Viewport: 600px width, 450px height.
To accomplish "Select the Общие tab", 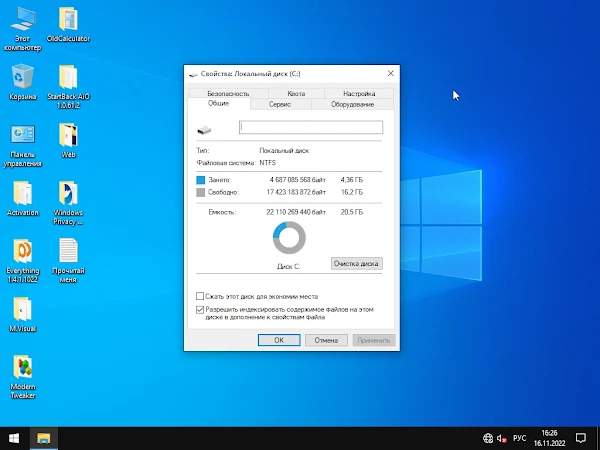I will (x=218, y=103).
